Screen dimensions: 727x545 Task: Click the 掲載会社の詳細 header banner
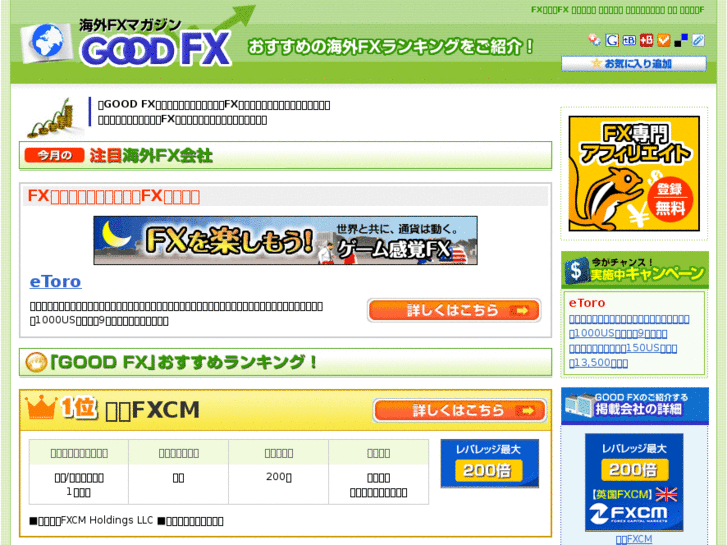pyautogui.click(x=635, y=405)
